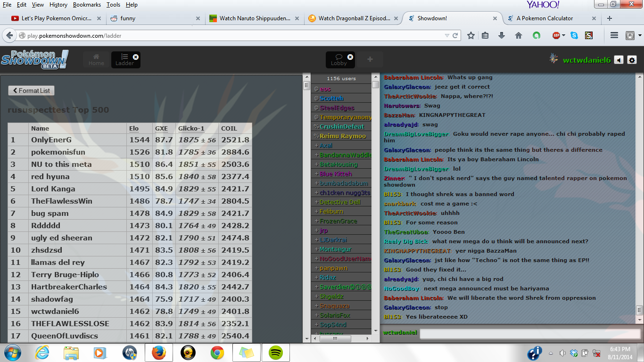Switch to the A Pokemon Calculator tab
Image resolution: width=644 pixels, height=362 pixels.
(545, 18)
